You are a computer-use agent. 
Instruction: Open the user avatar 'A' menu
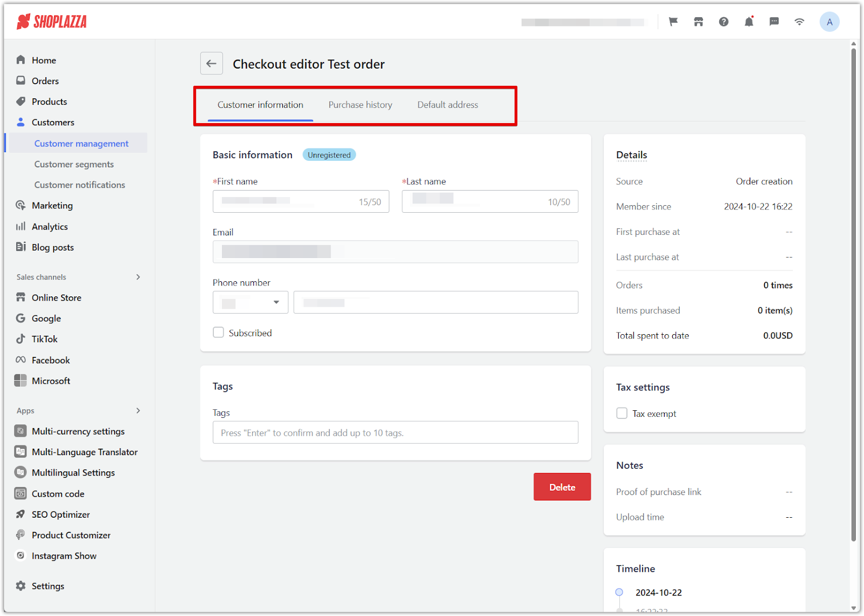[x=829, y=22]
